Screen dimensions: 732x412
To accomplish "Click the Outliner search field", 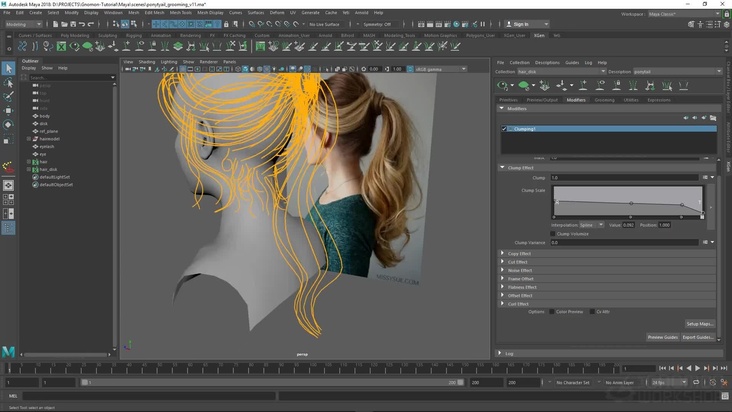I will tap(71, 77).
